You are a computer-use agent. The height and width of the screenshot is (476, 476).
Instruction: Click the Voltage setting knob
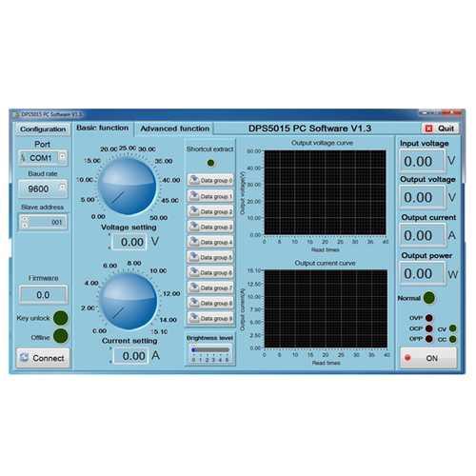[127, 187]
